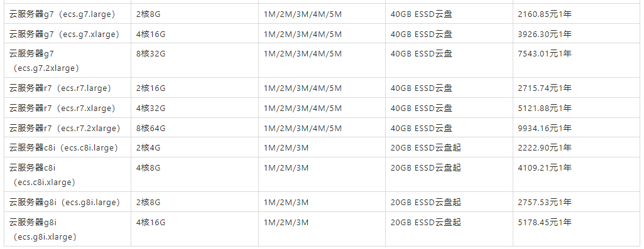Click the ecs.r7.2xlarge server name
The height and width of the screenshot is (249, 644).
tap(65, 129)
